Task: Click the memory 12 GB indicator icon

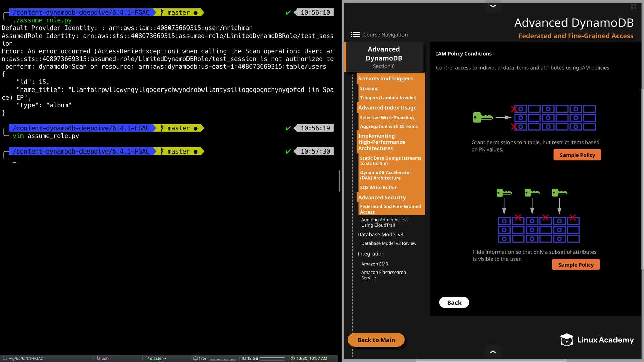Action: tap(244, 358)
